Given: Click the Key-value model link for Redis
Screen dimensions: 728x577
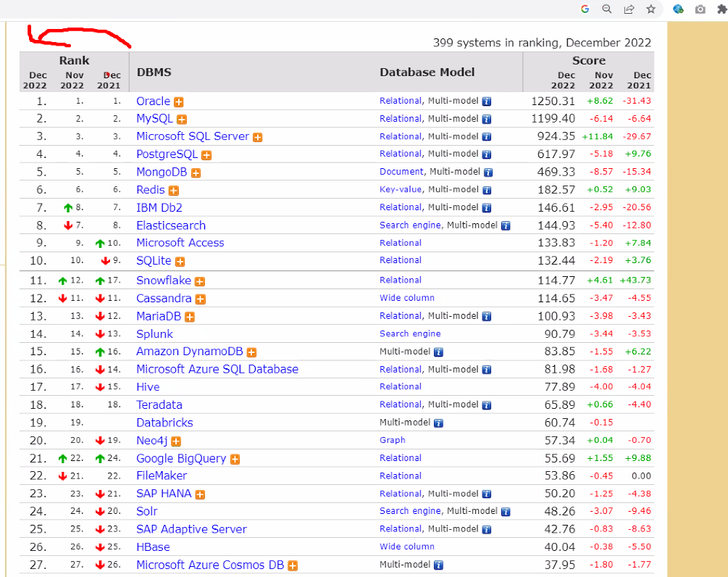Looking at the screenshot, I should point(401,189).
